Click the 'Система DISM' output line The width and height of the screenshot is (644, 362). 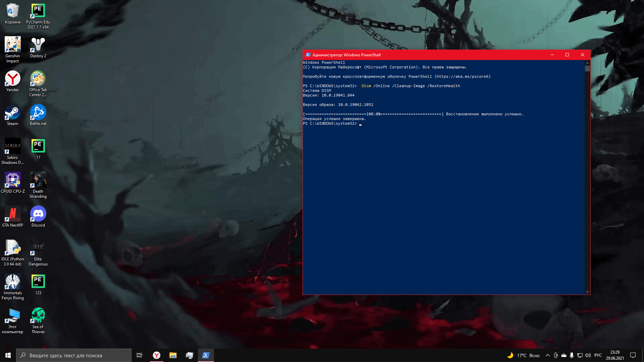tap(317, 90)
